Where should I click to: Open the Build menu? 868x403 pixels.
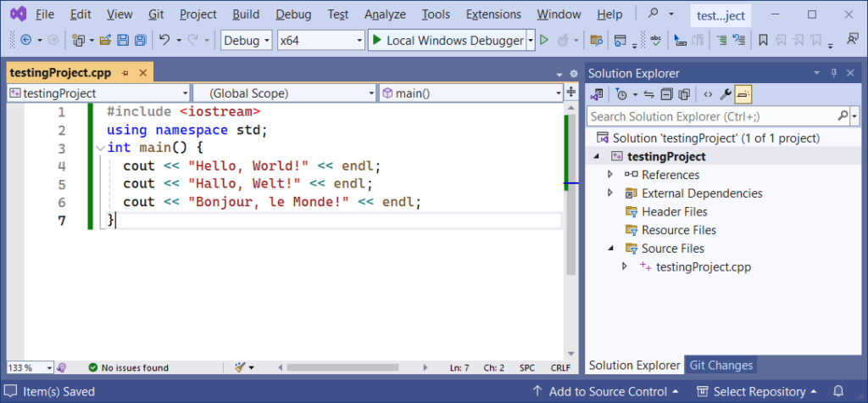coord(246,14)
